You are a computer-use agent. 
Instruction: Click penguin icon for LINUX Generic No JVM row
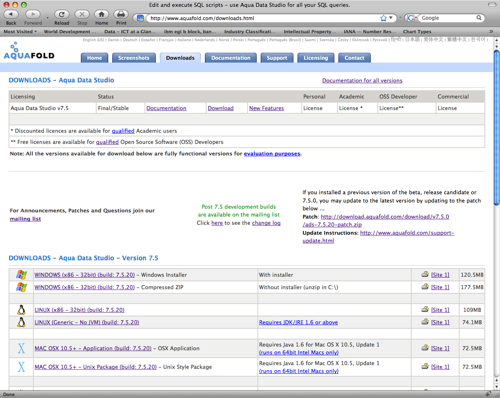click(x=21, y=322)
